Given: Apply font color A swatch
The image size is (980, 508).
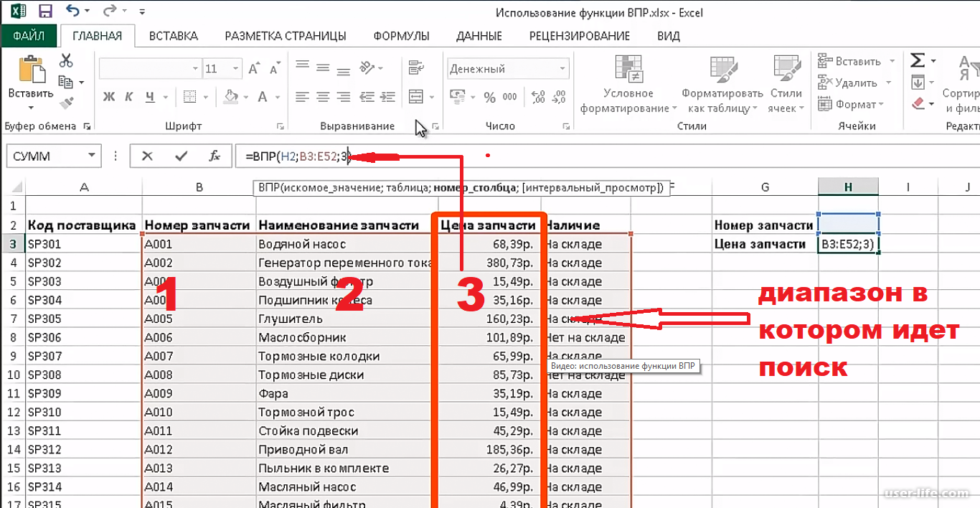Looking at the screenshot, I should (262, 97).
